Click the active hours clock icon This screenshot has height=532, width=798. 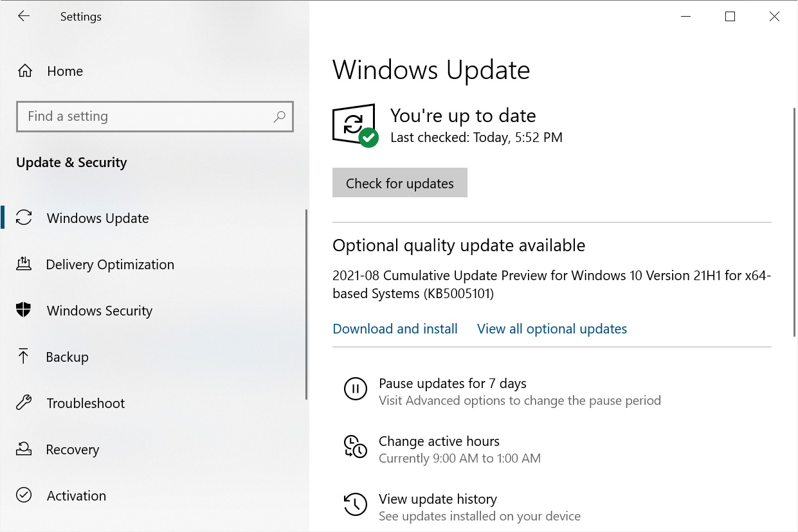coord(356,447)
